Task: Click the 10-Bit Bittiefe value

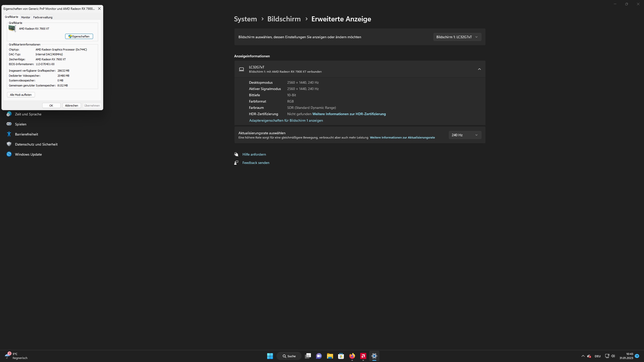Action: (x=292, y=95)
